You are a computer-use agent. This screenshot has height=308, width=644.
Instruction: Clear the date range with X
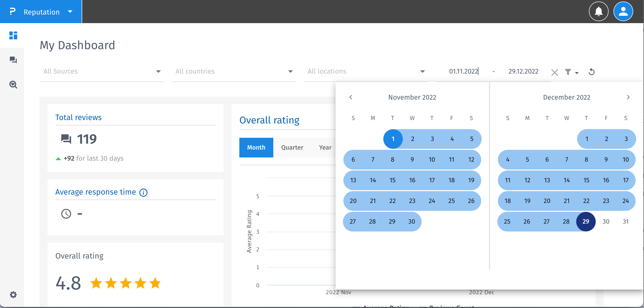(554, 73)
